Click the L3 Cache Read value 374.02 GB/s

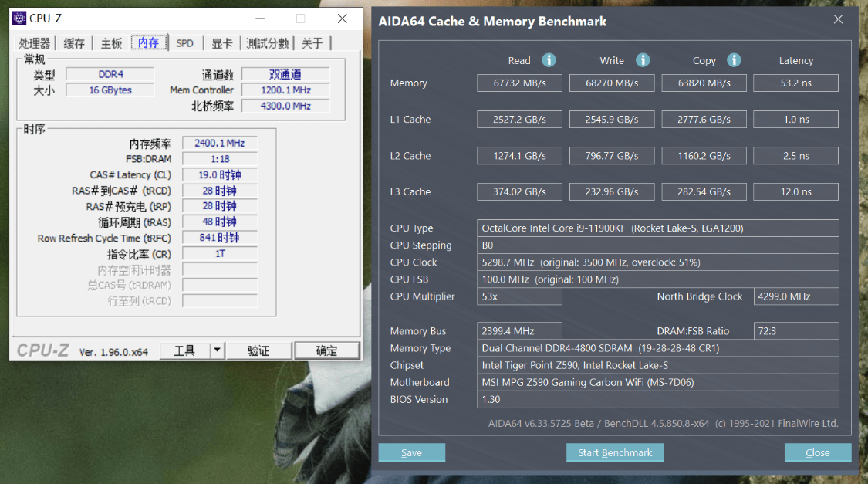point(520,191)
